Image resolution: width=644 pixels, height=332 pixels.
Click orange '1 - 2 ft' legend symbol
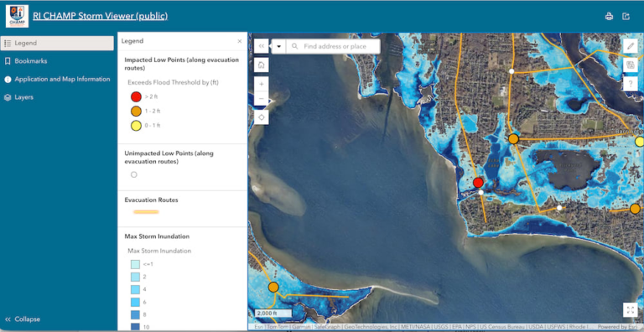point(136,111)
